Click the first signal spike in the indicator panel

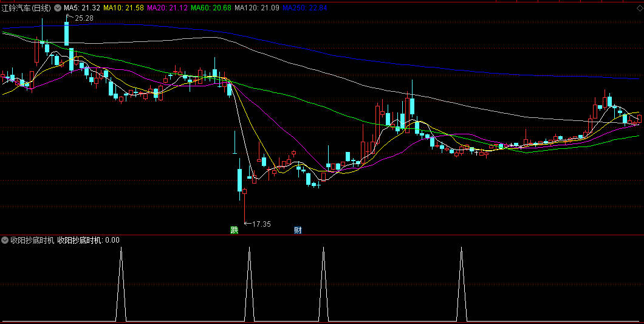(x=121, y=284)
